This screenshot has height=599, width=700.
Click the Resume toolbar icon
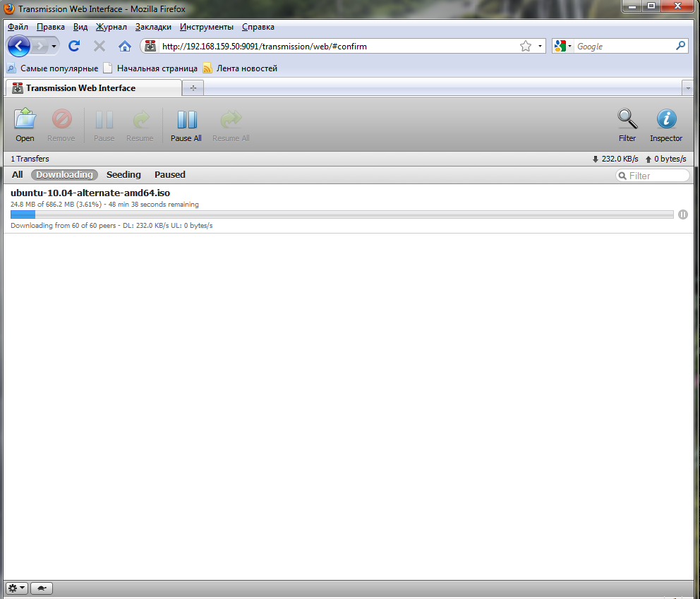pos(140,125)
